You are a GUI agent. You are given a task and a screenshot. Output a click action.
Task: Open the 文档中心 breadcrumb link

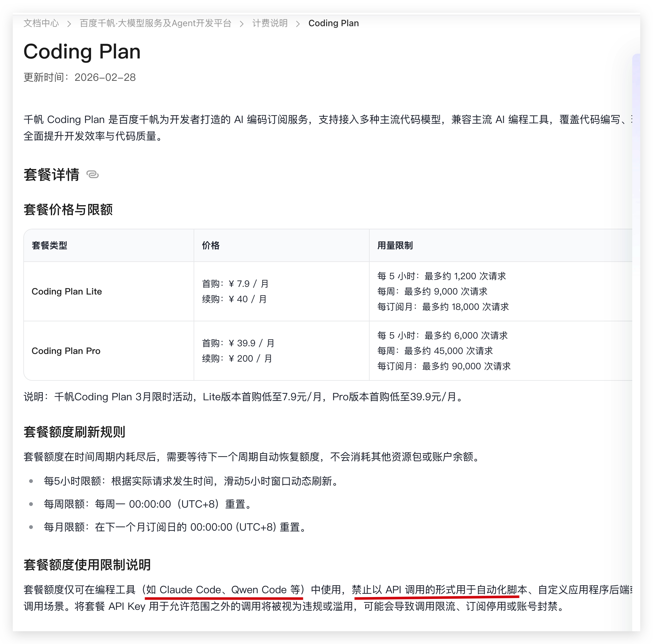click(x=41, y=23)
